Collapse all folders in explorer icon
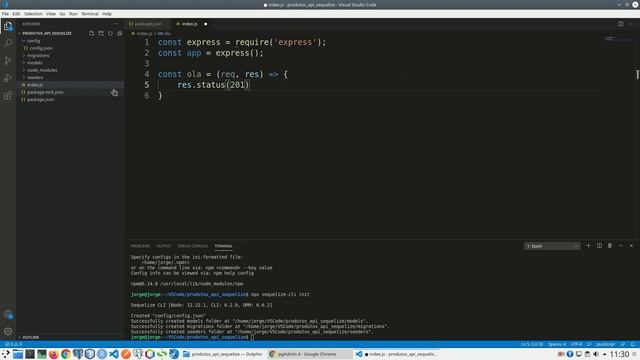Viewport: 640px width, 360px height. coord(120,33)
